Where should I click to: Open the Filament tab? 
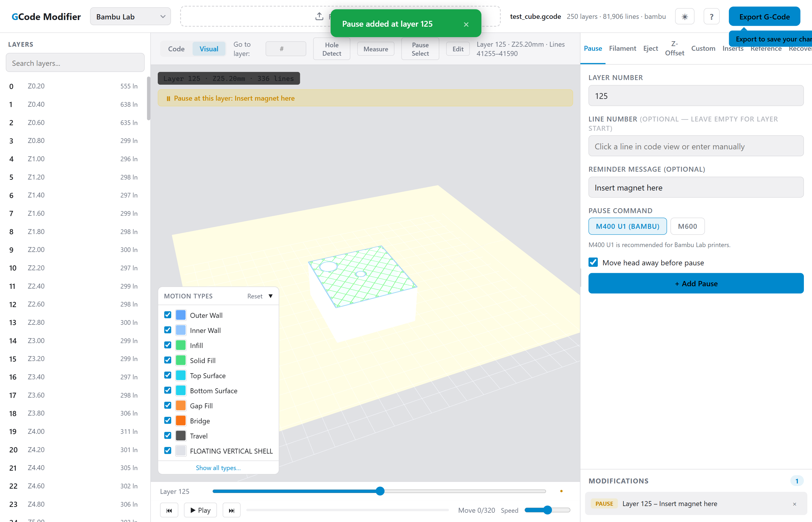point(623,48)
